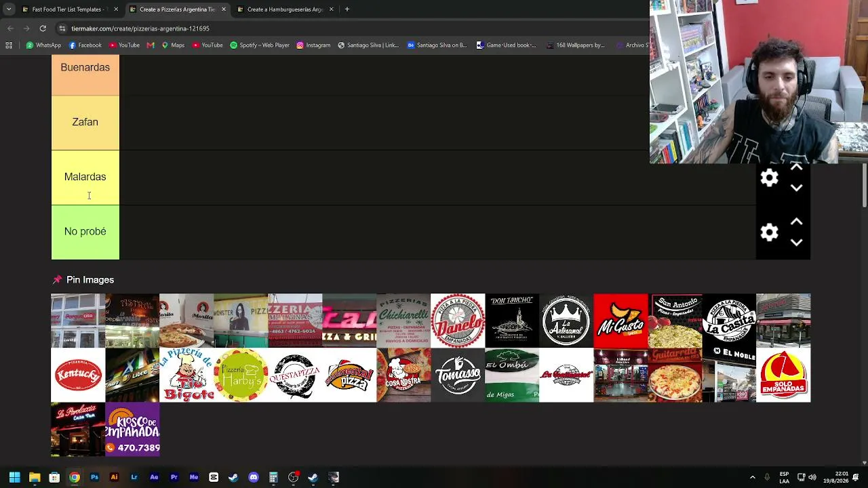The image size is (868, 488).
Task: Open the taskbar clock and date
Action: (x=836, y=477)
